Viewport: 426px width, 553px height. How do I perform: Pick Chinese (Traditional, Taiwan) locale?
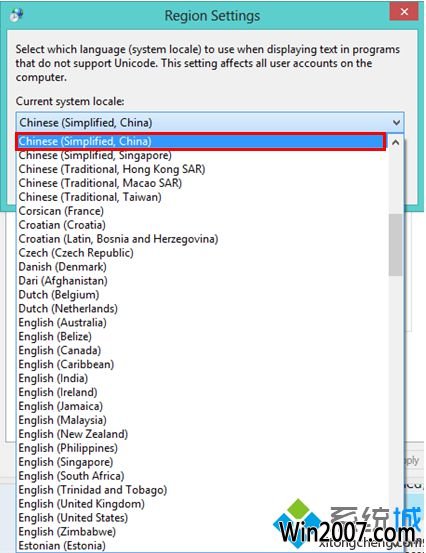point(201,197)
